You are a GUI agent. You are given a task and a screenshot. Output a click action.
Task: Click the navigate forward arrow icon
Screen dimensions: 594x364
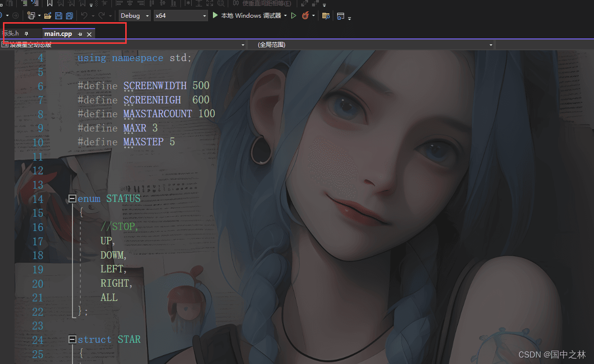[x=15, y=16]
